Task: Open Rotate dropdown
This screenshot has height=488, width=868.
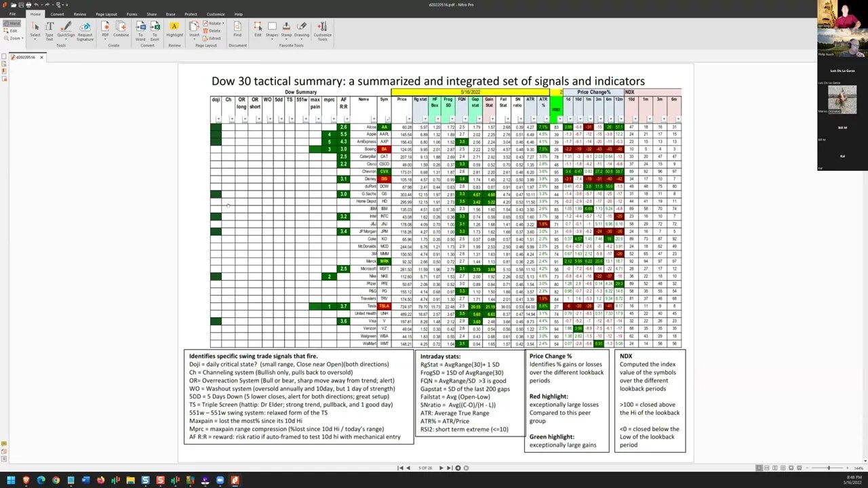Action: pyautogui.click(x=214, y=23)
